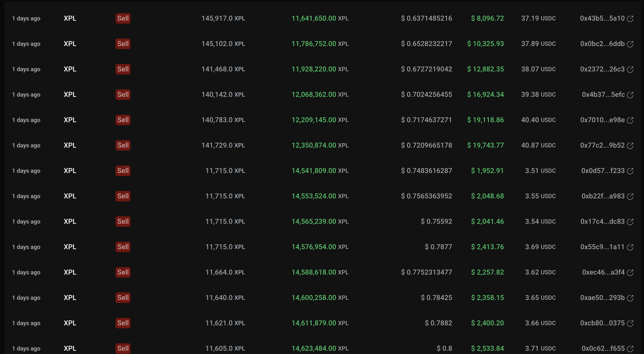644x354 pixels.
Task: Open external link icon for 0x43b5...5a10
Action: [x=630, y=19]
